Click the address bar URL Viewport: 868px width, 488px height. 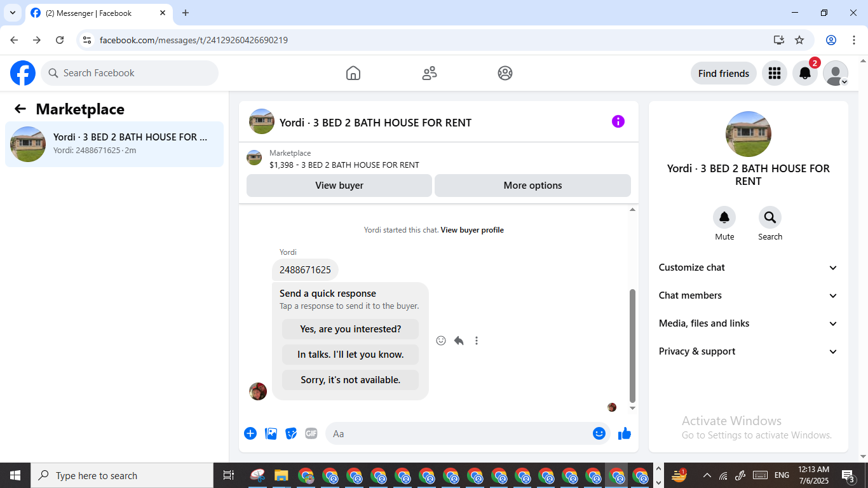(194, 40)
